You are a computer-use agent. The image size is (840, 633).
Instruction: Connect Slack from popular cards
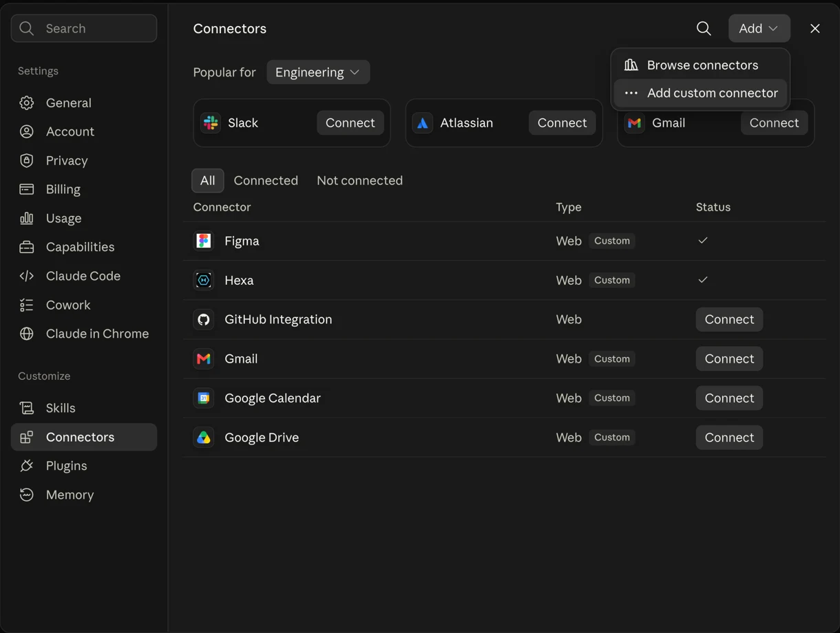click(x=350, y=122)
